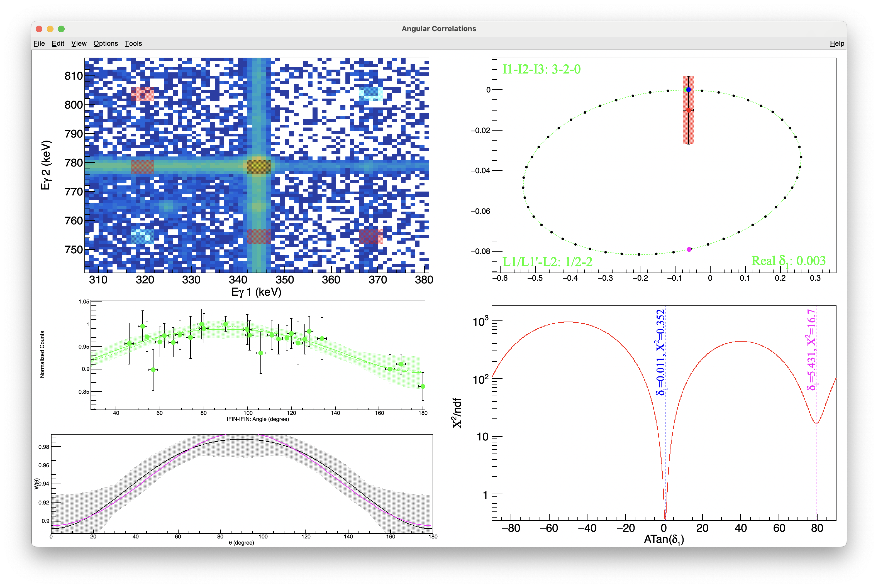878x588 pixels.
Task: Click the cyan background gate near 369/803 keV
Action: tap(371, 94)
